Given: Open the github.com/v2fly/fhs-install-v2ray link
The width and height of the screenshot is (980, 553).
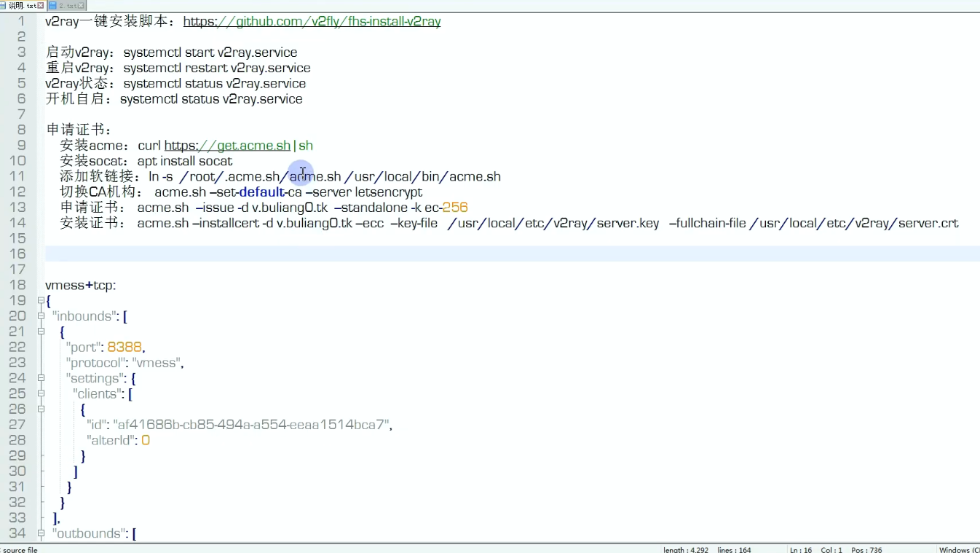Looking at the screenshot, I should click(312, 21).
